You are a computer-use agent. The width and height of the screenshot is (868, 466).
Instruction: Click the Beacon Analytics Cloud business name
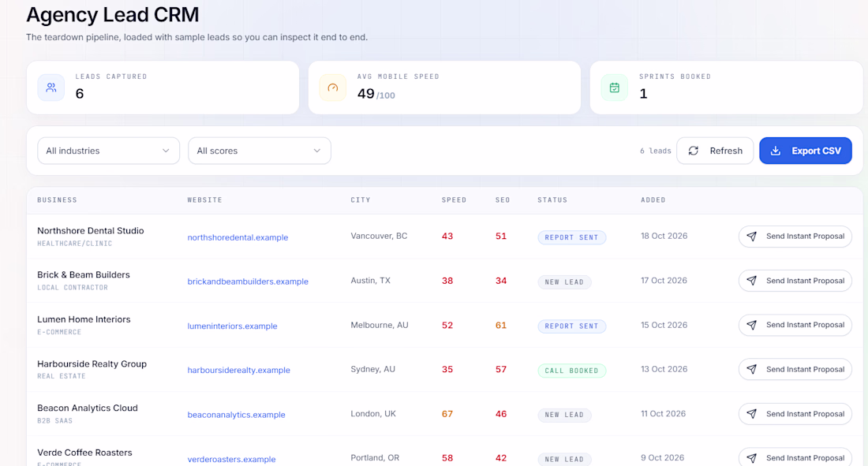click(x=88, y=408)
